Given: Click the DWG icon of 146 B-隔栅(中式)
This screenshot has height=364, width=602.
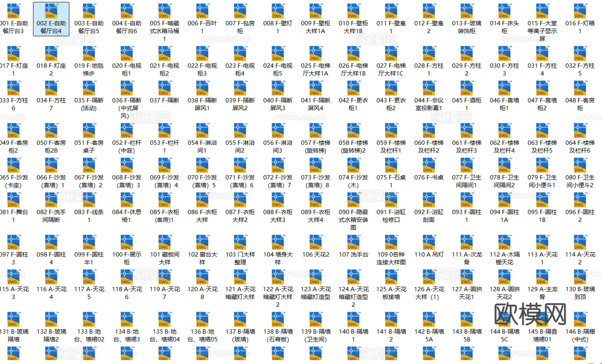Looking at the screenshot, I should [580, 320].
